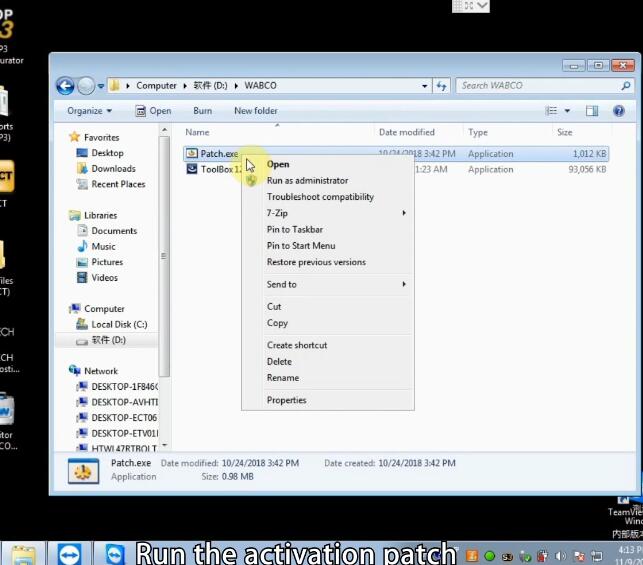Click the Change your view icon
This screenshot has width=643, height=565.
pyautogui.click(x=551, y=111)
